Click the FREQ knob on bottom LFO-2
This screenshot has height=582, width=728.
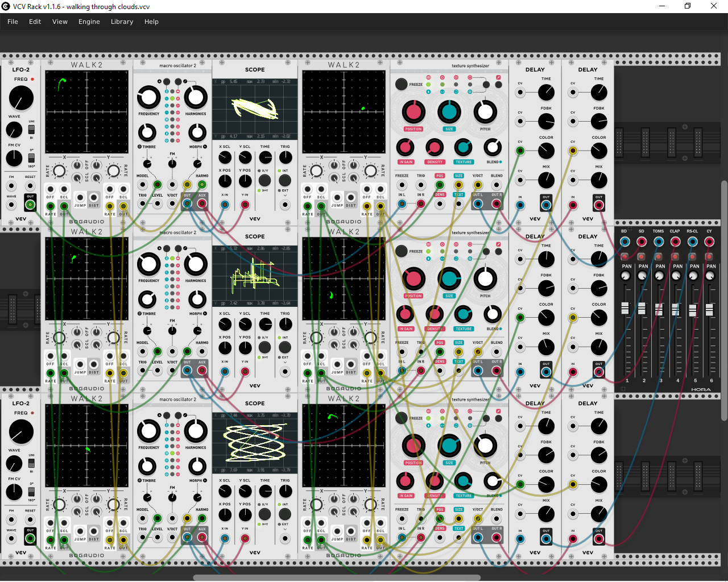click(21, 432)
